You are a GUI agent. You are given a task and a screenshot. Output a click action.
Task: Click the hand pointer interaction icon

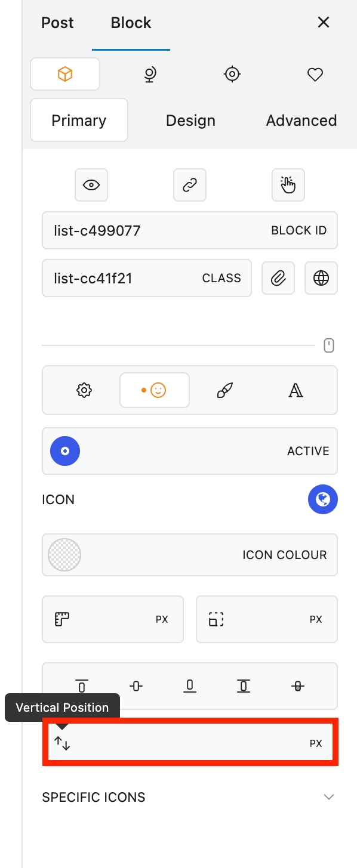pos(288,185)
